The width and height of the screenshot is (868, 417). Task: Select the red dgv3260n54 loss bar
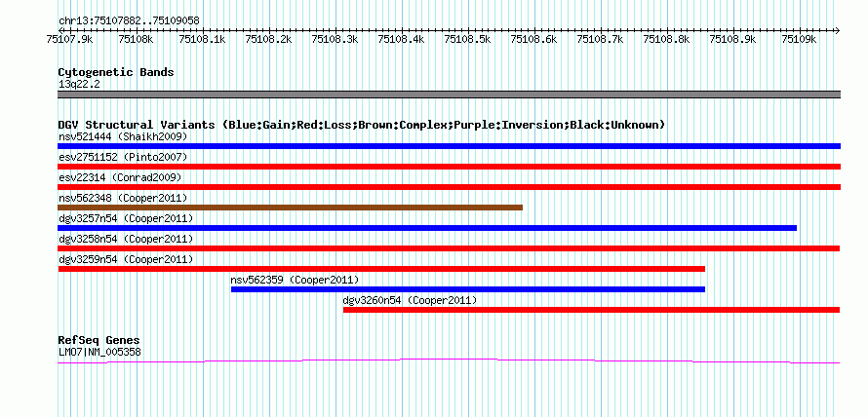[x=592, y=310]
